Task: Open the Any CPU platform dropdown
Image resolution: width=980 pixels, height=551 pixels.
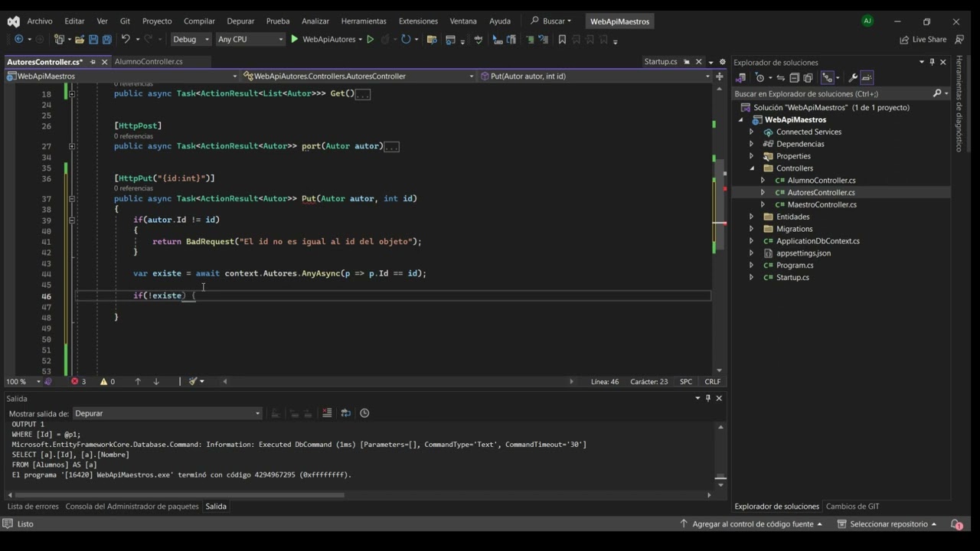Action: tap(250, 39)
